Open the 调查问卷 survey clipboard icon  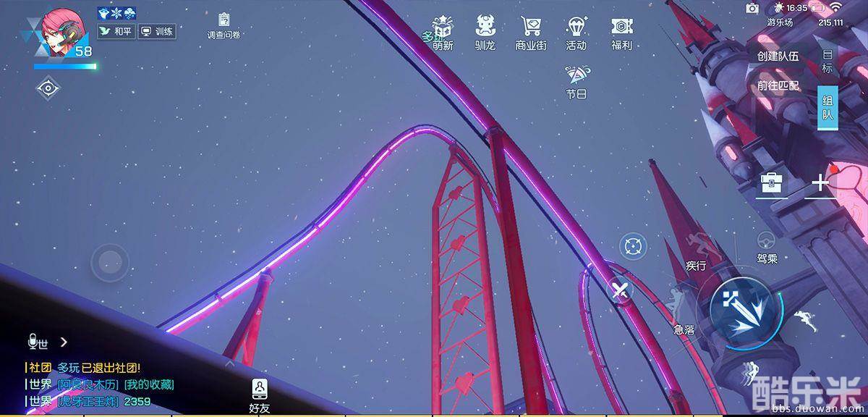point(224,20)
